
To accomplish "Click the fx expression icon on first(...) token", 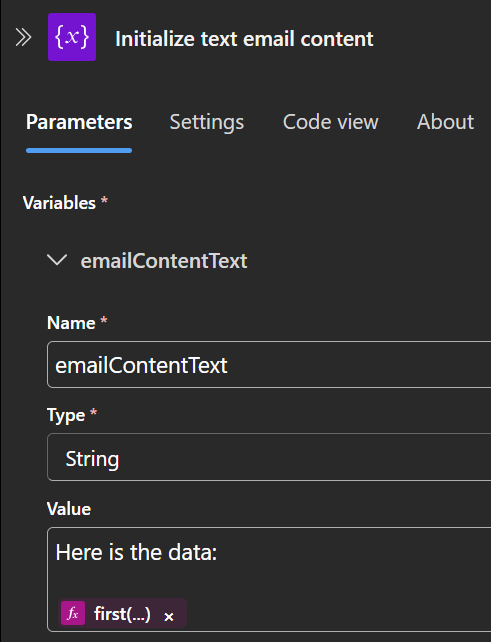I will click(73, 613).
